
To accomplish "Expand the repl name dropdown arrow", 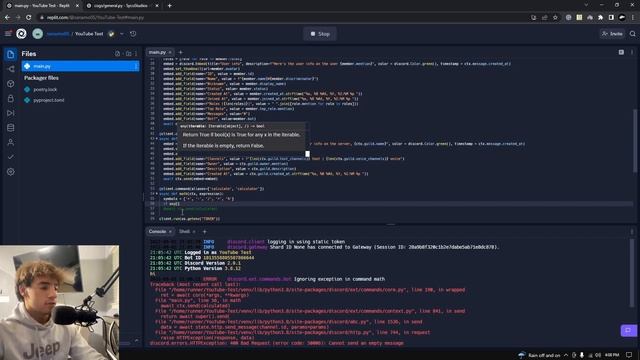I will (x=122, y=34).
